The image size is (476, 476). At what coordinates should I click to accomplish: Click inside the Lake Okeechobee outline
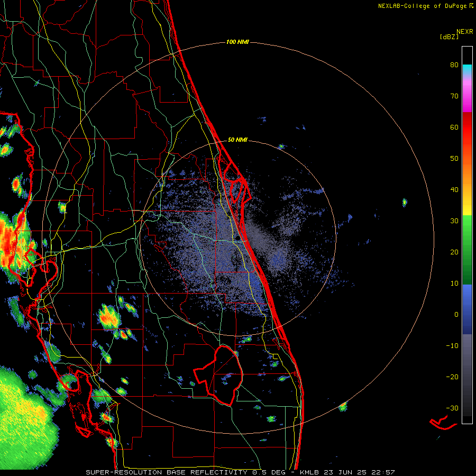click(x=223, y=375)
